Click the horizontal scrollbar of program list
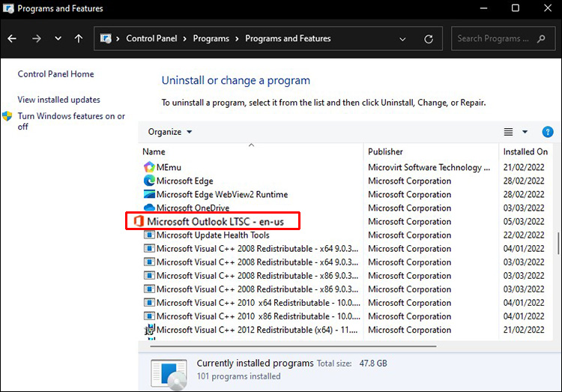The height and width of the screenshot is (392, 562). click(x=293, y=346)
